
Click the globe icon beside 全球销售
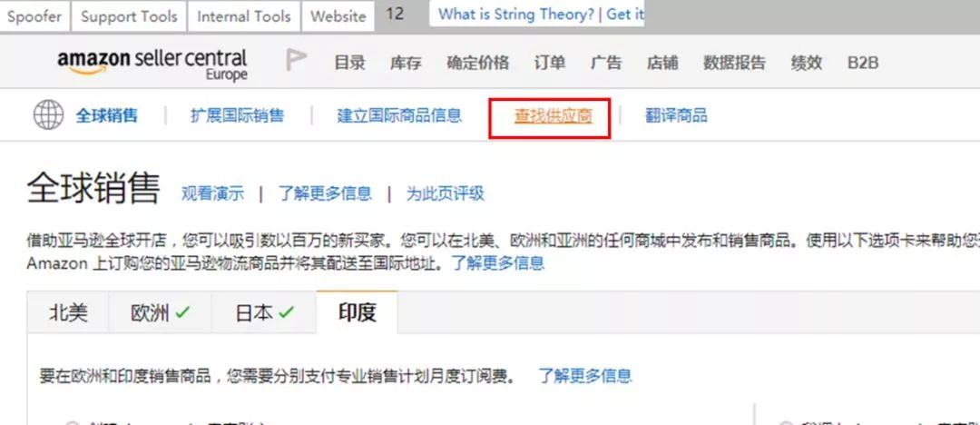click(48, 115)
